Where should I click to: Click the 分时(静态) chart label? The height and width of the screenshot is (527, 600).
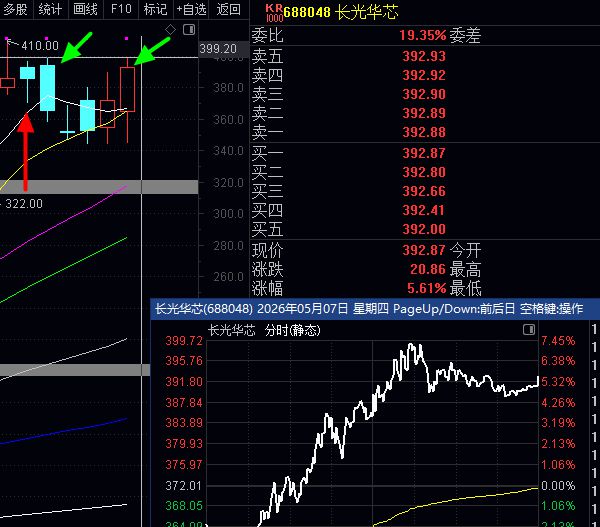292,330
